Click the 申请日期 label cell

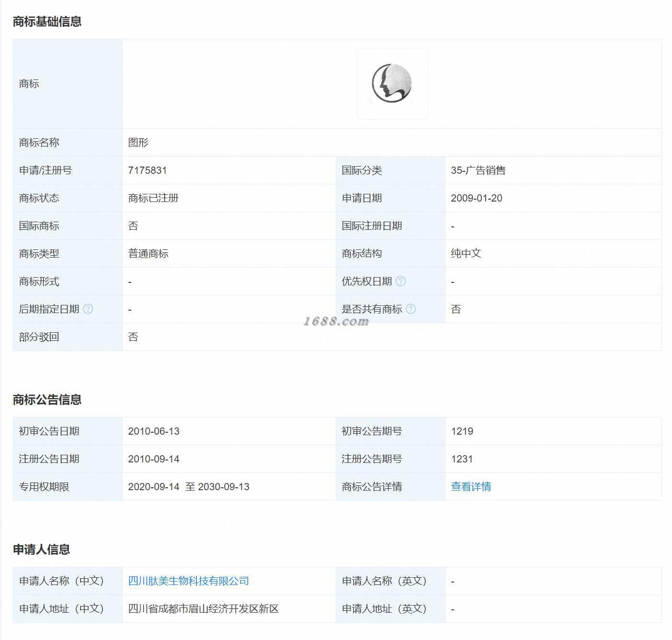[x=390, y=198]
